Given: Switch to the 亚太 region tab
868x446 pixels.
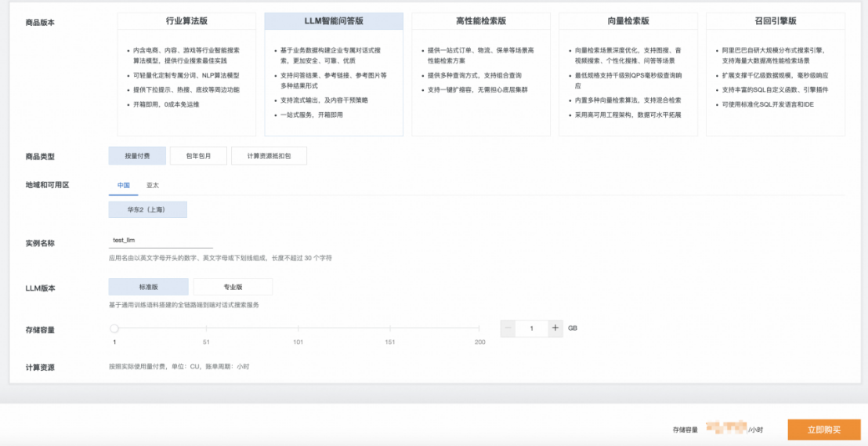Looking at the screenshot, I should click(152, 186).
